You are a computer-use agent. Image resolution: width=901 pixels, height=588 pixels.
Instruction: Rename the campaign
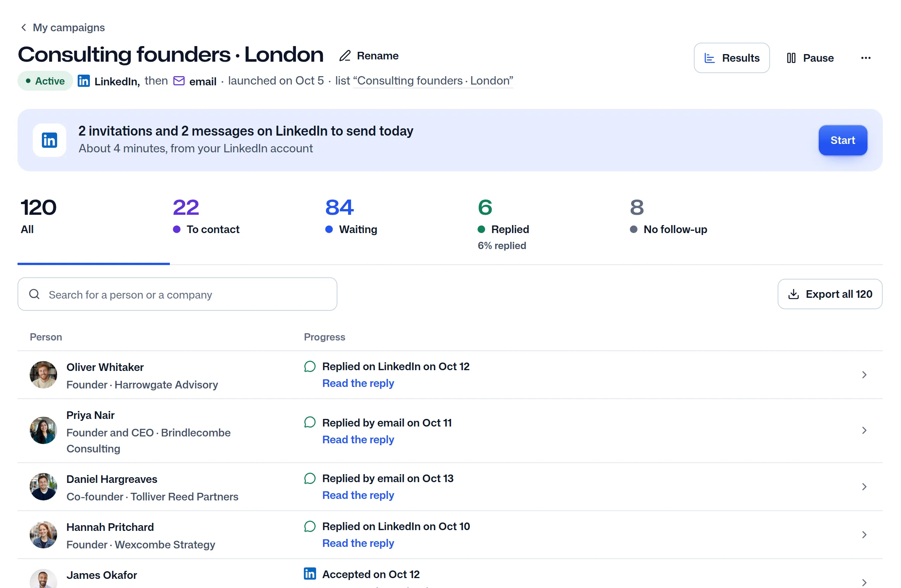pos(369,56)
